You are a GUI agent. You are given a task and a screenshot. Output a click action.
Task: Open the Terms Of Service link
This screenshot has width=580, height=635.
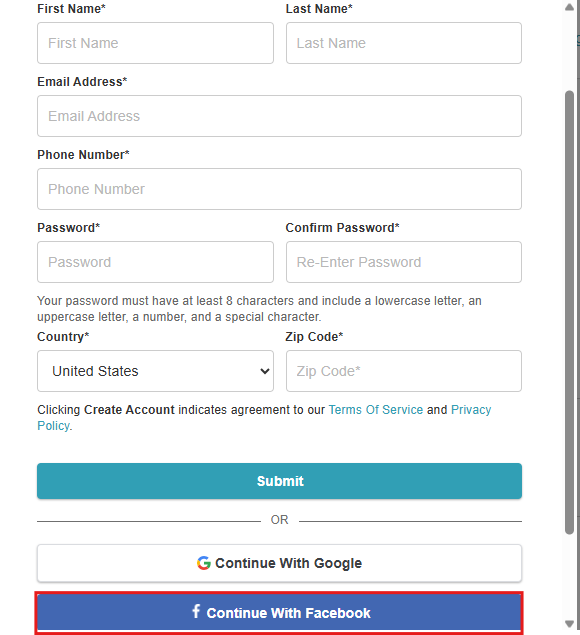click(376, 410)
